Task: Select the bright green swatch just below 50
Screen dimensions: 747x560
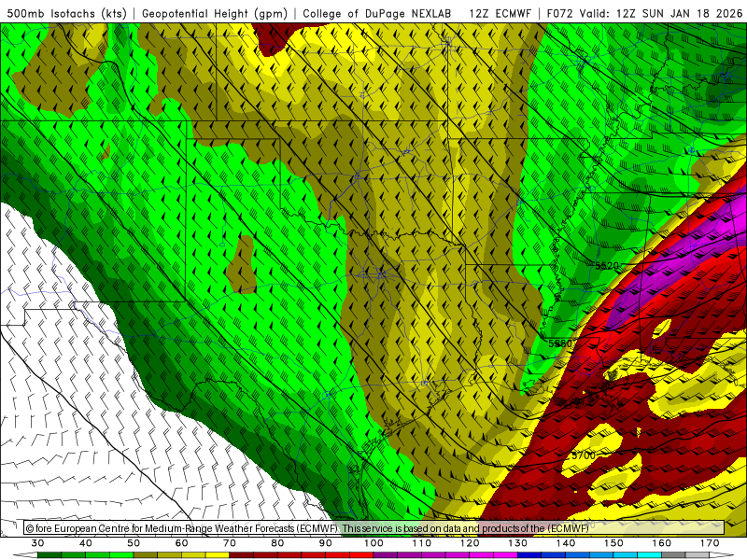Action: point(121,555)
